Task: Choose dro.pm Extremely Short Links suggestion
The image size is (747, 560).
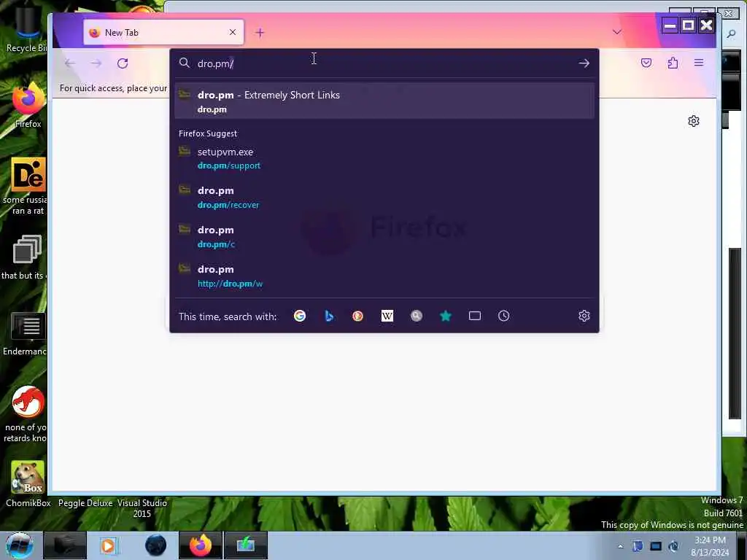Action: pos(384,101)
